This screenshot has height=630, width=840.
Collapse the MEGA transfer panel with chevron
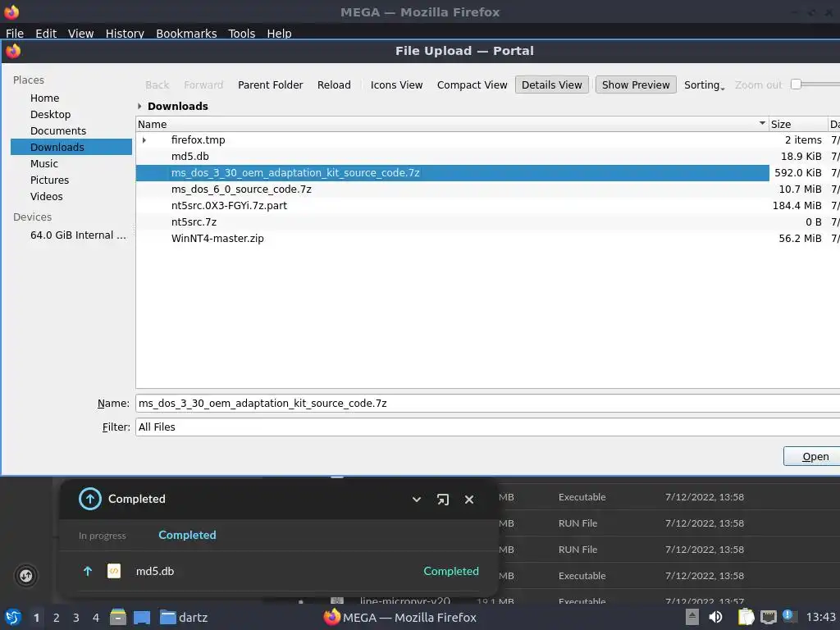(416, 500)
